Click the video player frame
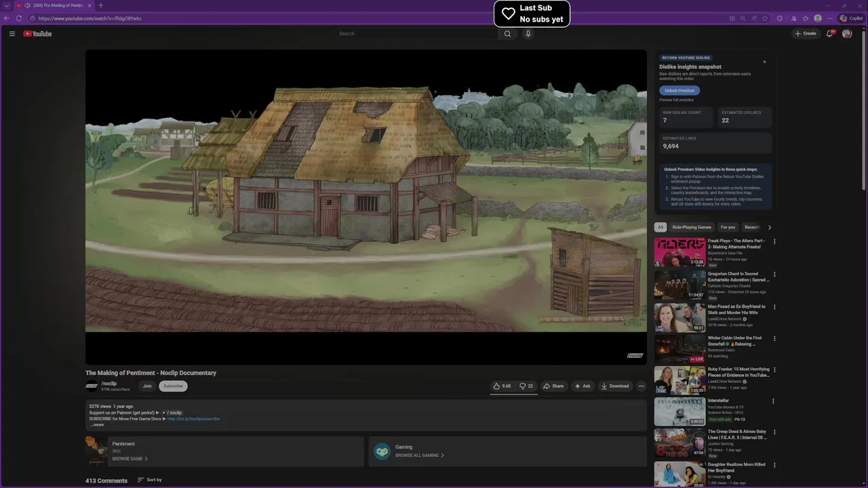 click(366, 207)
